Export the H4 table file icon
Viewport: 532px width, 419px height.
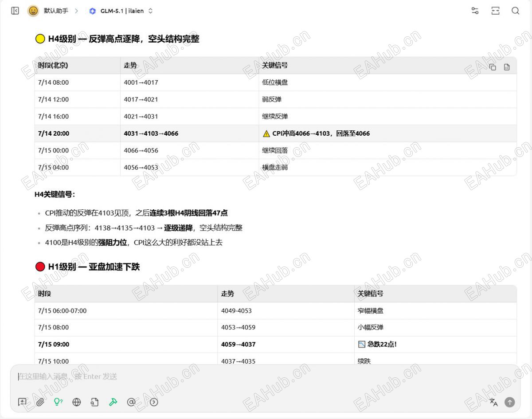click(x=507, y=67)
